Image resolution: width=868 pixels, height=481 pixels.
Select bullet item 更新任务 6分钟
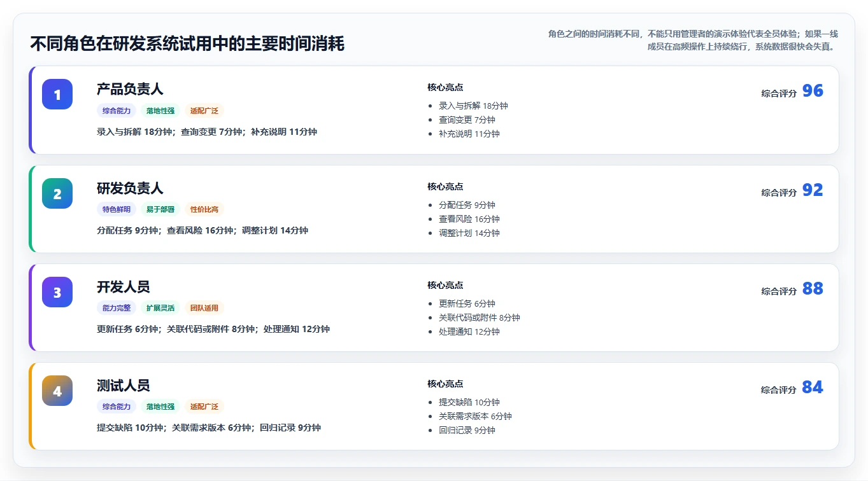(x=467, y=303)
